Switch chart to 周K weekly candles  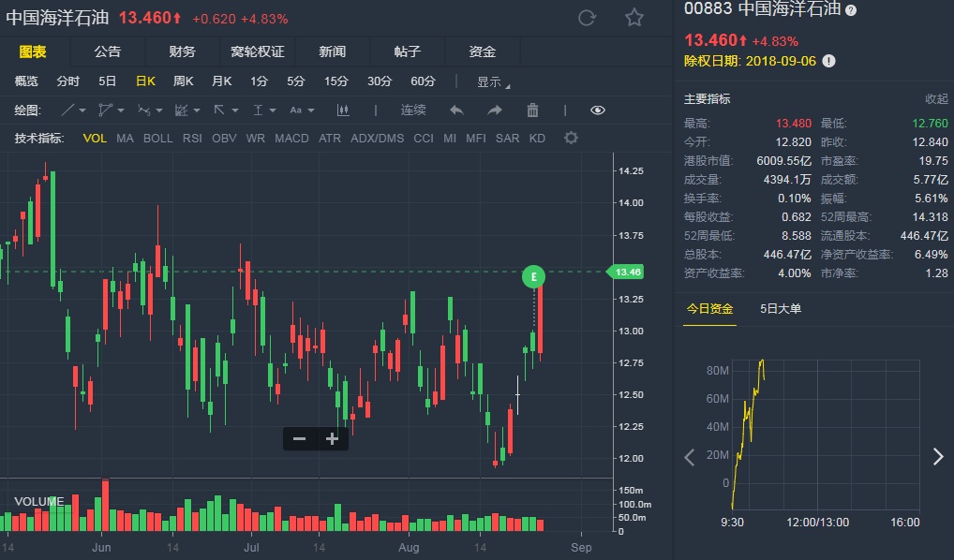[183, 81]
